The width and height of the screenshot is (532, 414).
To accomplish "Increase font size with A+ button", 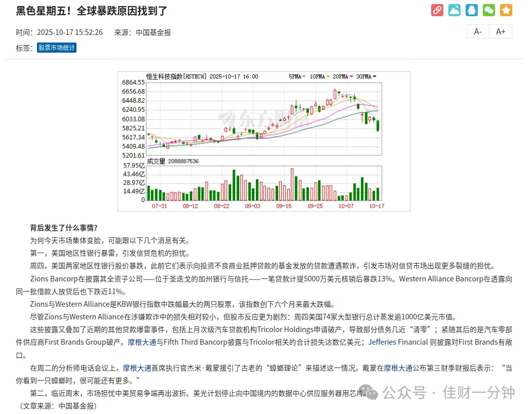I will click(x=501, y=31).
